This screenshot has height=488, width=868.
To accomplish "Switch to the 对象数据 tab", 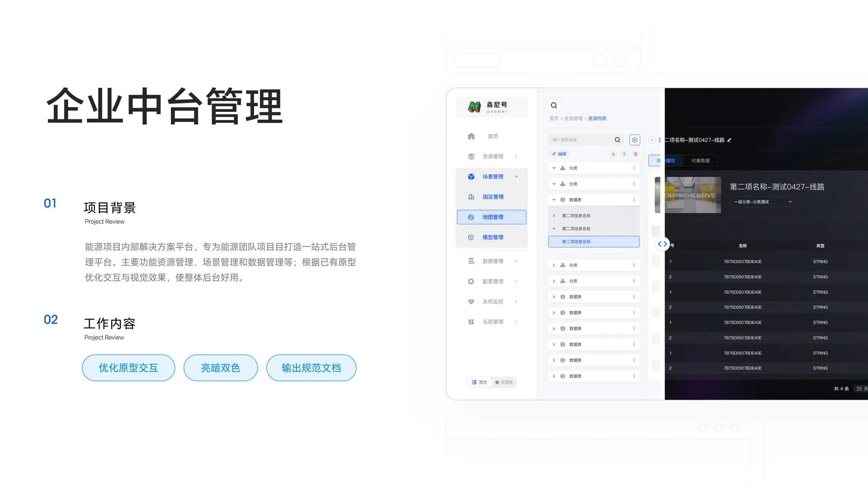I will tap(700, 161).
